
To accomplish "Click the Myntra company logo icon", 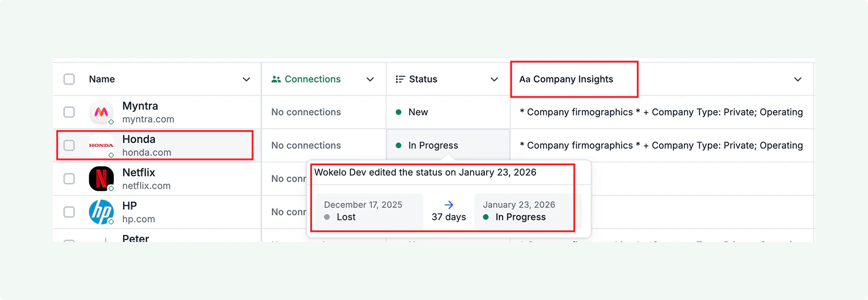I will pos(101,112).
